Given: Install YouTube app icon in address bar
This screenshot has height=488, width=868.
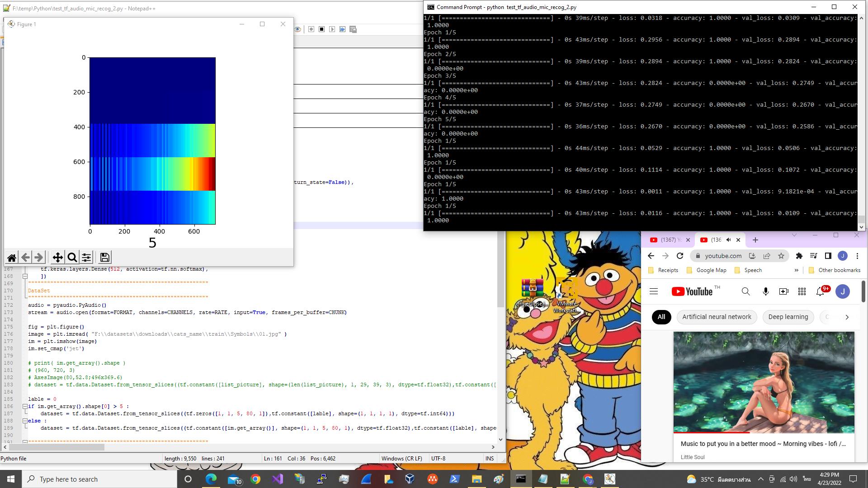Looking at the screenshot, I should 752,256.
